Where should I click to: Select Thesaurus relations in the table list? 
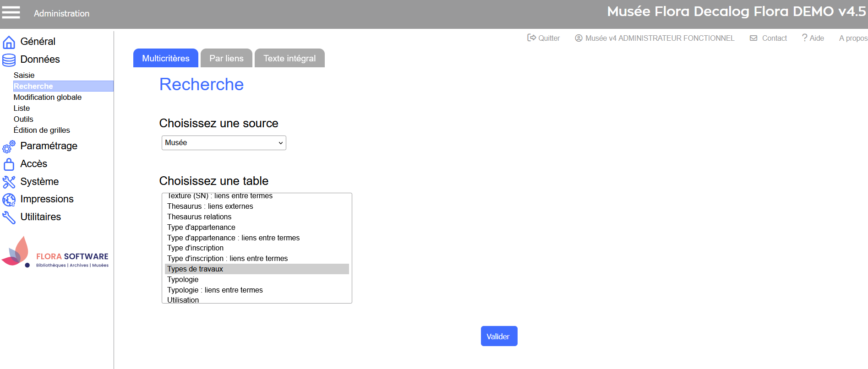(x=199, y=217)
